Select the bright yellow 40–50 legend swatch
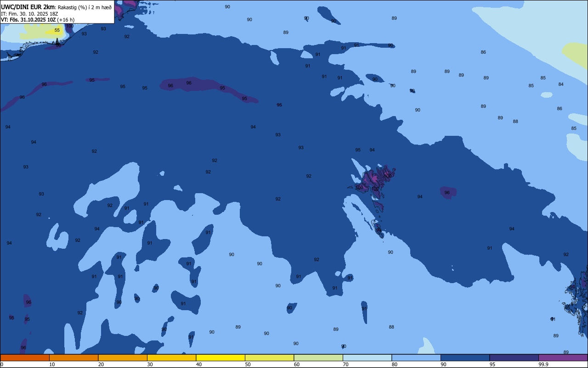Image resolution: width=588 pixels, height=368 pixels. 220,357
